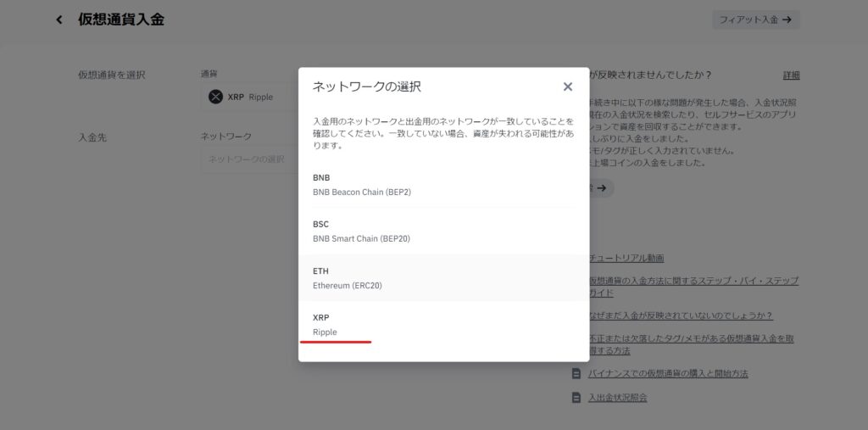This screenshot has width=868, height=430.
Task: Select BNB Beacon Chain (BEP2) network
Action: point(444,185)
